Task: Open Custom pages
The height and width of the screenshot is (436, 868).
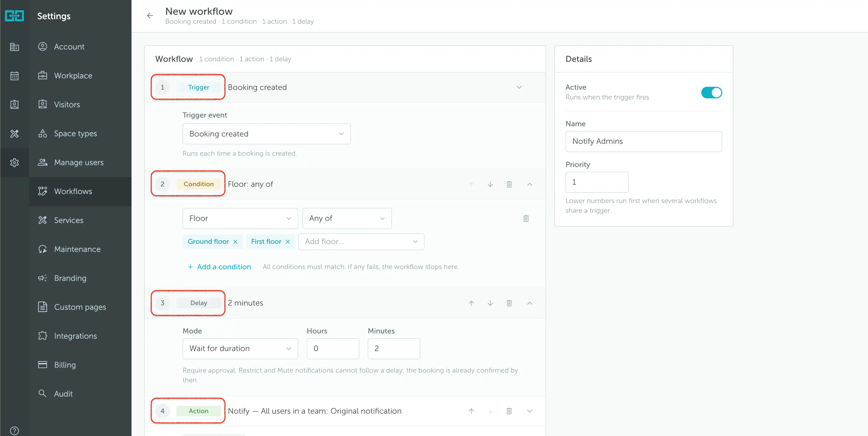Action: 80,307
